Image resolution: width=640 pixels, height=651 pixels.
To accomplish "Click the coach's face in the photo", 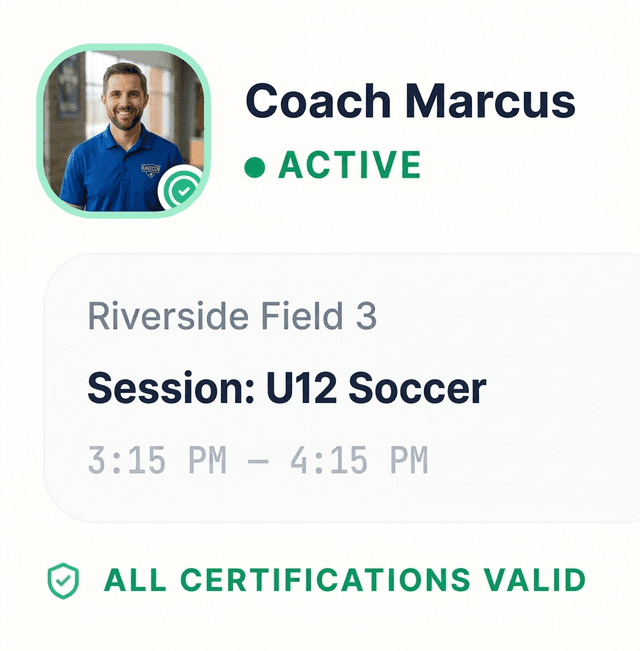I will pos(126,99).
